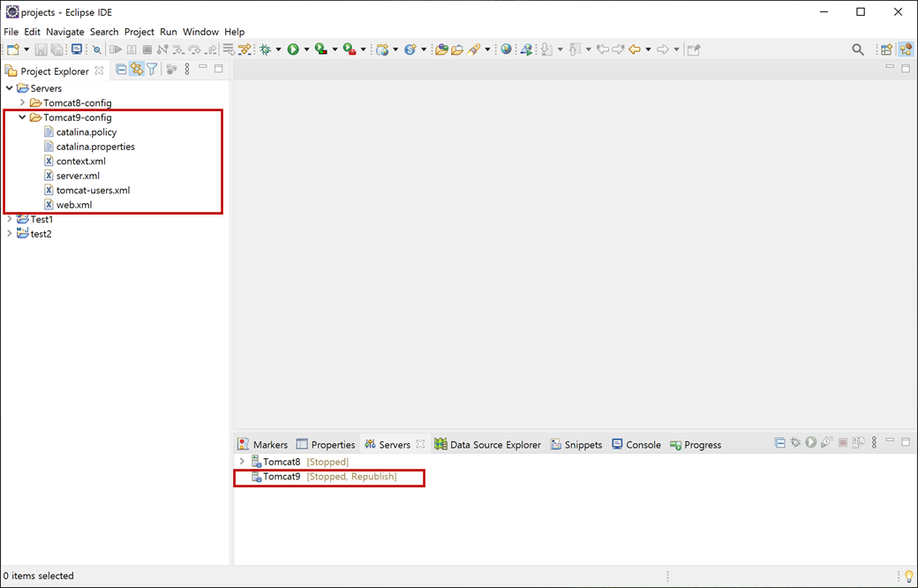Select the tomcat-users.xml file
The width and height of the screenshot is (918, 588).
(87, 191)
